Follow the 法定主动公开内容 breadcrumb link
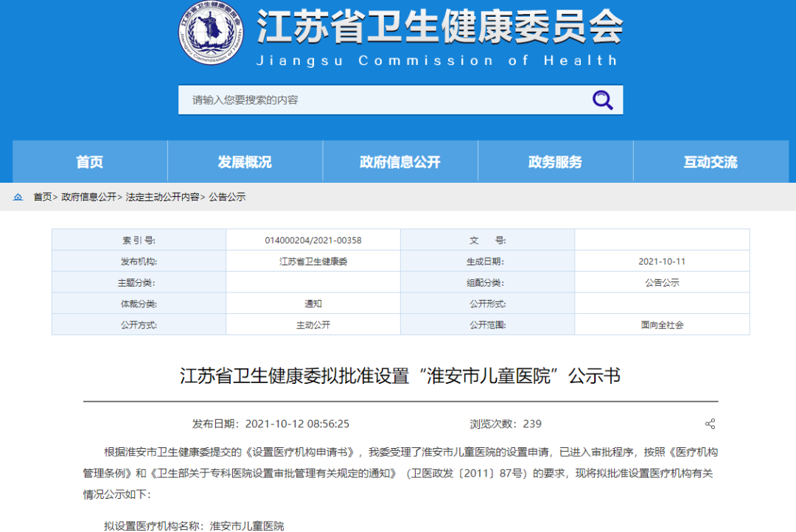 (x=162, y=197)
